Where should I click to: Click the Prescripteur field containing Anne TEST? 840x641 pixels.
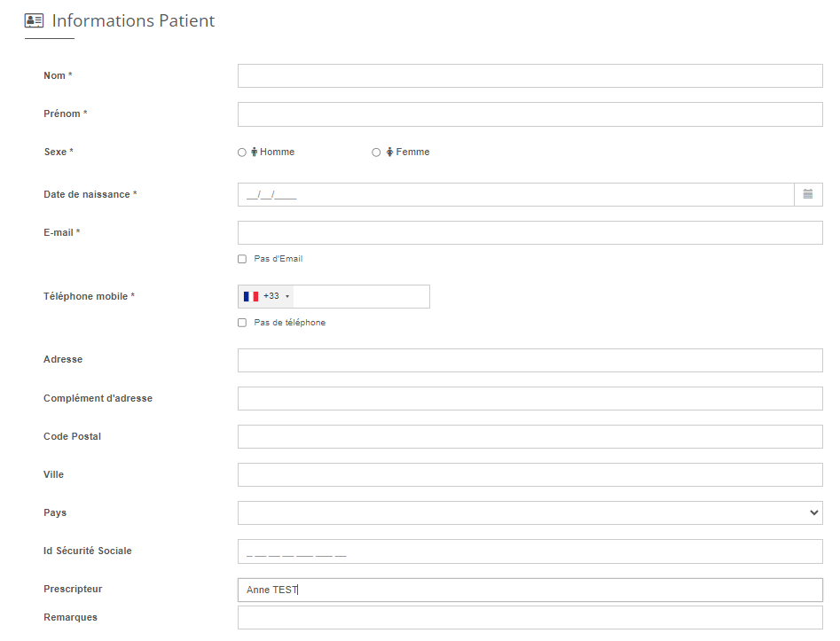point(530,590)
